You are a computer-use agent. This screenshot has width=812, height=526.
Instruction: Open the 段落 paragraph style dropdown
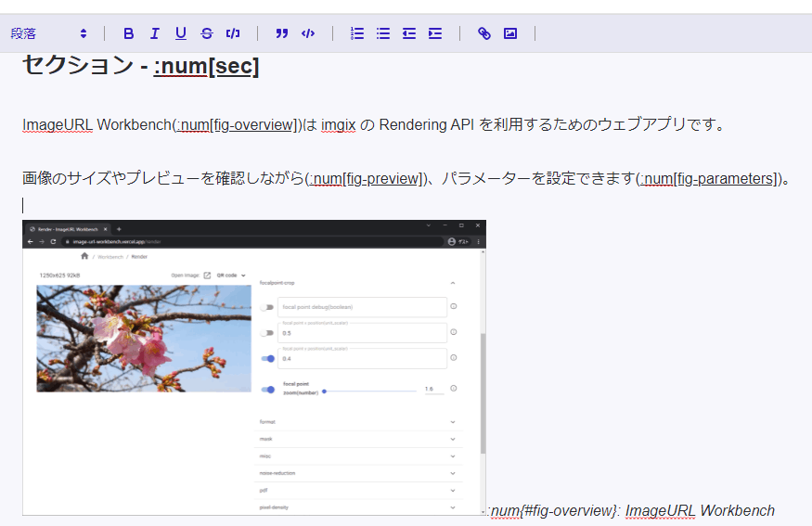(48, 33)
